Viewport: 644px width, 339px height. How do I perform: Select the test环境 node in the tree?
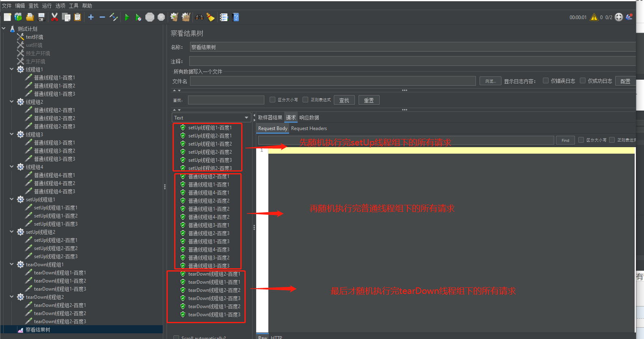35,37
